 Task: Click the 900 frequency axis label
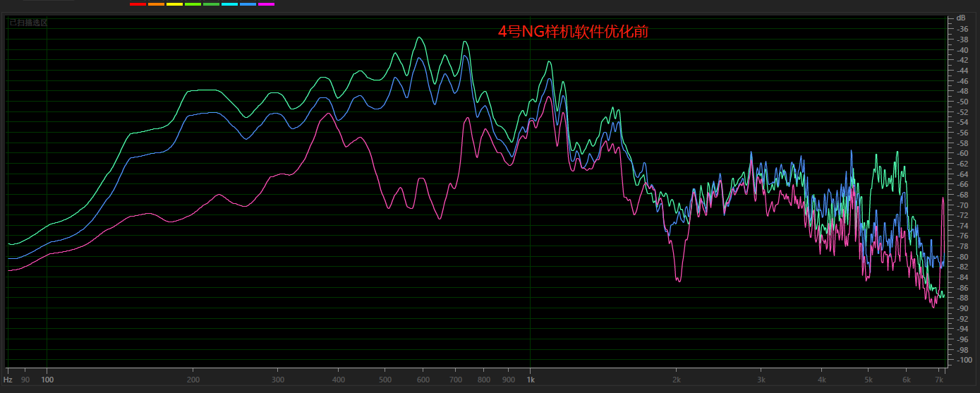(509, 380)
